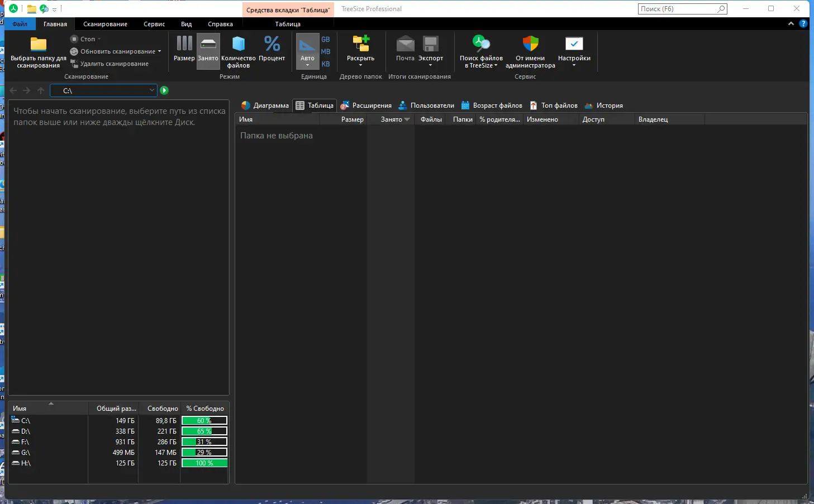Collapse the ribbon using the chevron
814x504 pixels.
[791, 24]
